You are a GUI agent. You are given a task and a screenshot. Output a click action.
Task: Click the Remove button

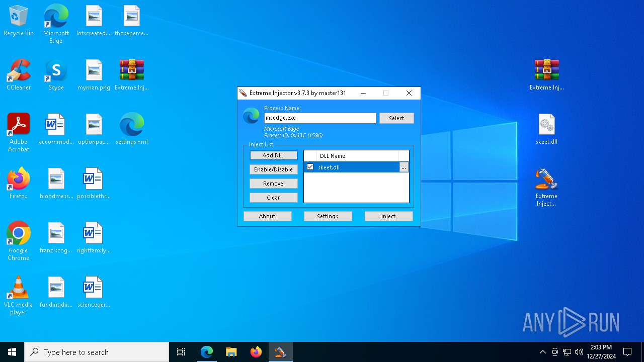(273, 184)
